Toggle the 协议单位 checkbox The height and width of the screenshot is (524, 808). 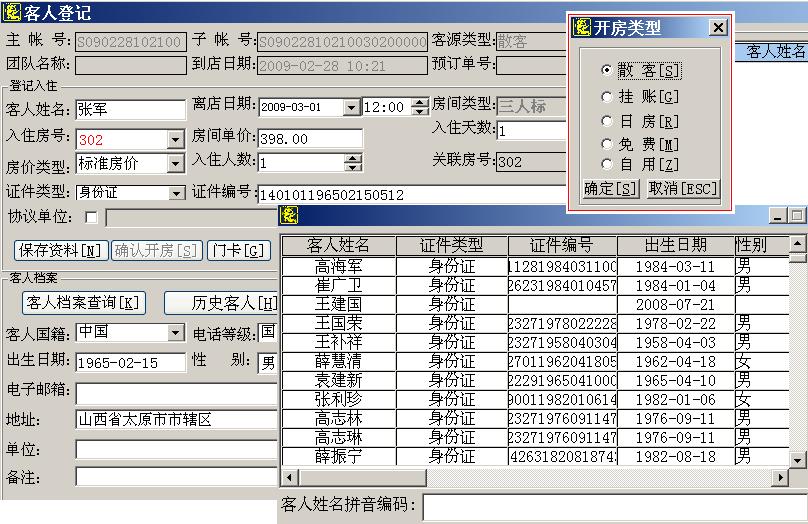click(x=92, y=217)
